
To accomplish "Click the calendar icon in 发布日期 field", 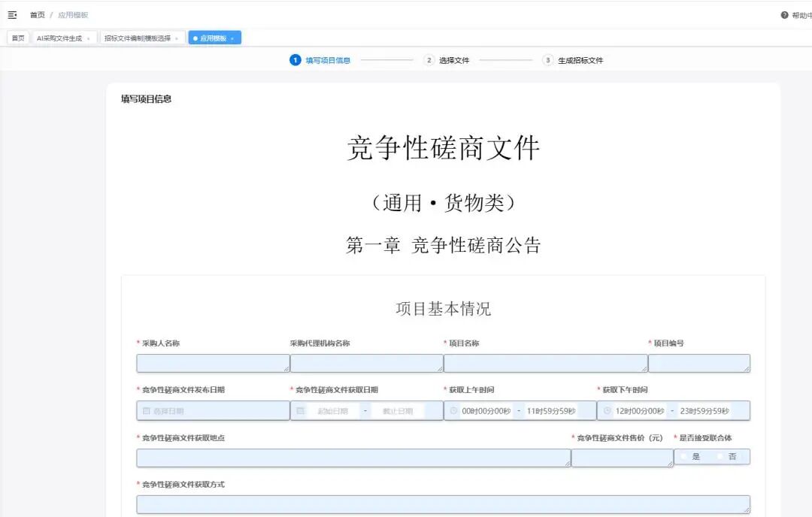I will 146,411.
